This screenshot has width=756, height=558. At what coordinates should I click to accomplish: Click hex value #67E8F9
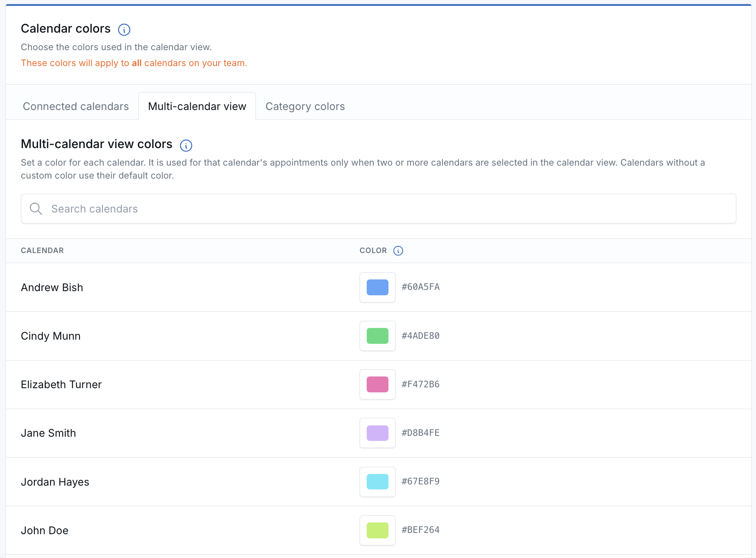421,481
